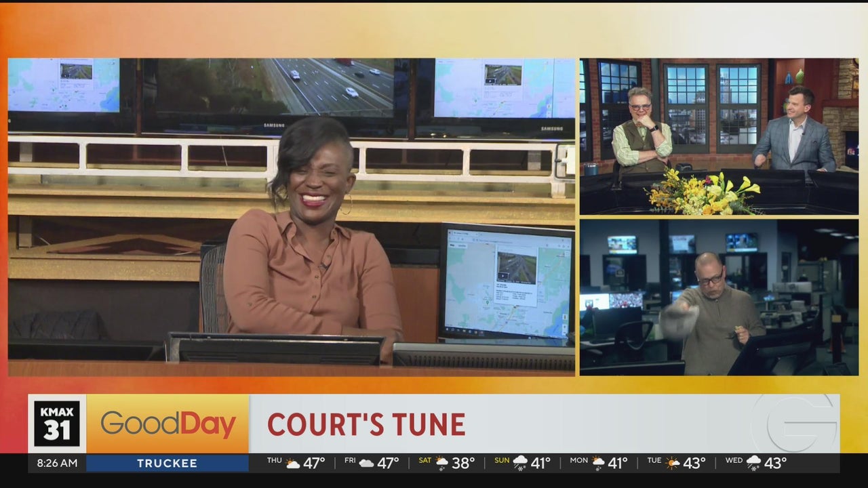Click Thursday's 47° temperature reading
The height and width of the screenshot is (488, 868).
(314, 464)
